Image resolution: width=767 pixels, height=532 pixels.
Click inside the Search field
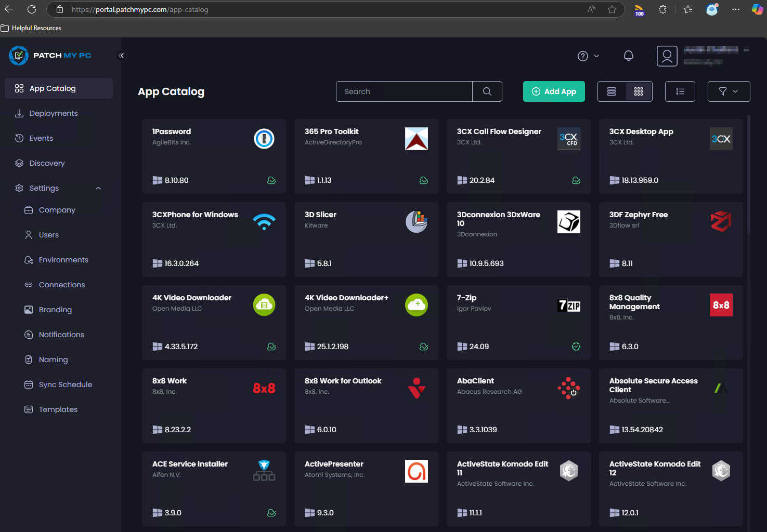click(x=404, y=91)
